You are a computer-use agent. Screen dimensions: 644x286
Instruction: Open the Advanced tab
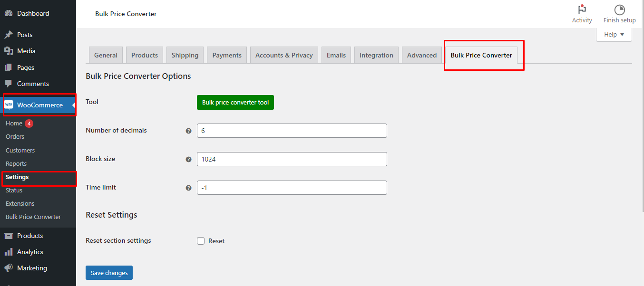(422, 55)
